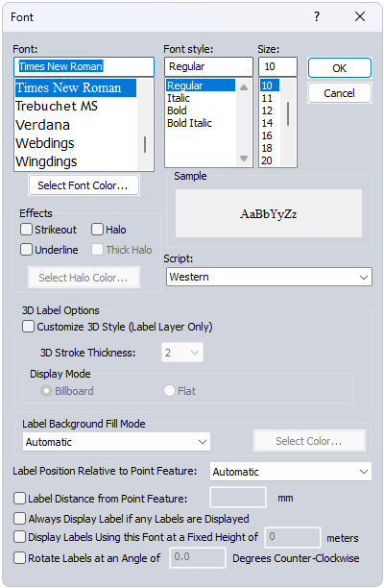Click the Font style list up arrow
Viewport: 384px width, 588px height.
244,87
